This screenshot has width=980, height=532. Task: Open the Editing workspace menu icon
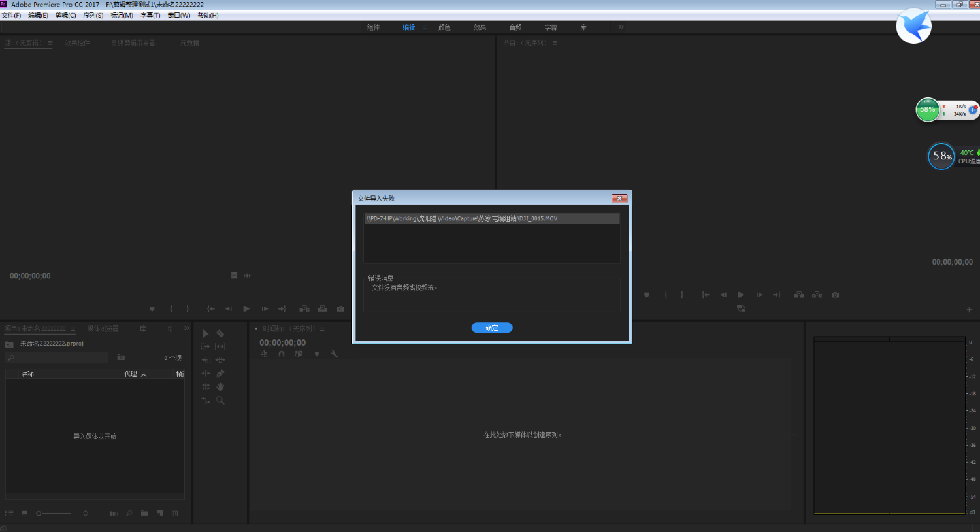click(425, 27)
